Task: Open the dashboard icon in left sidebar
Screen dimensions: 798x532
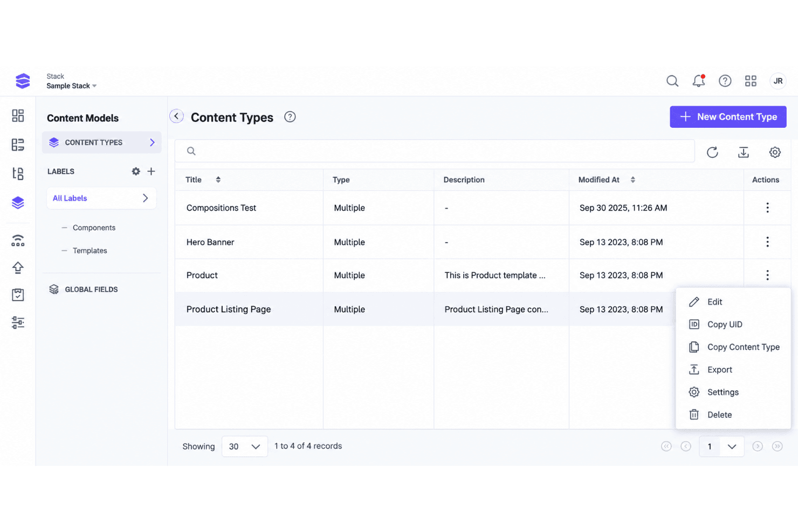Action: pos(18,115)
